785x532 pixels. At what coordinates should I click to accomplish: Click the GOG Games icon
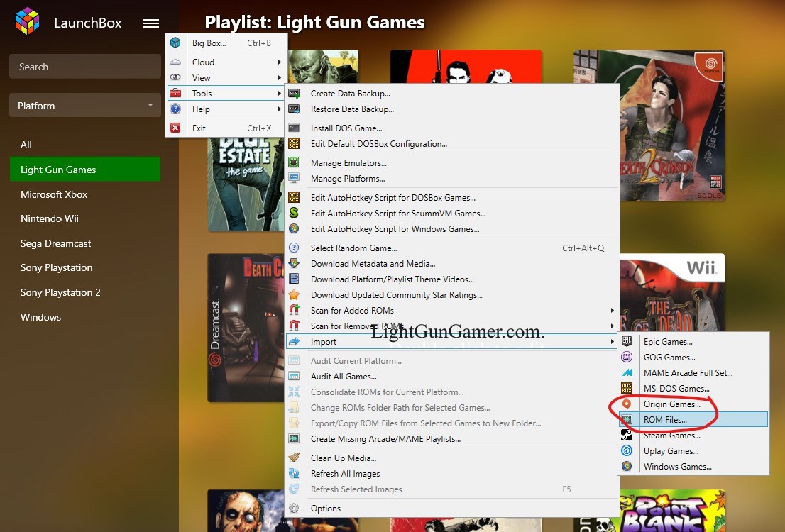coord(627,357)
